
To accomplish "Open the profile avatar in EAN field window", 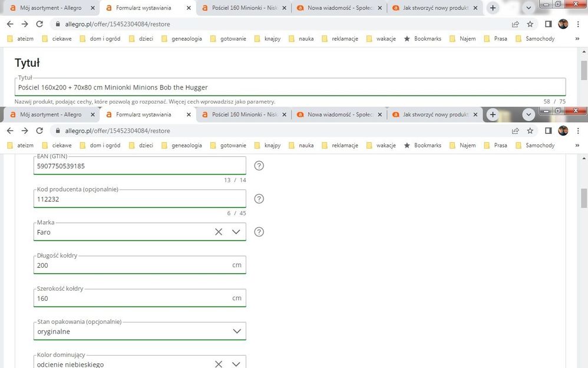I will 563,131.
